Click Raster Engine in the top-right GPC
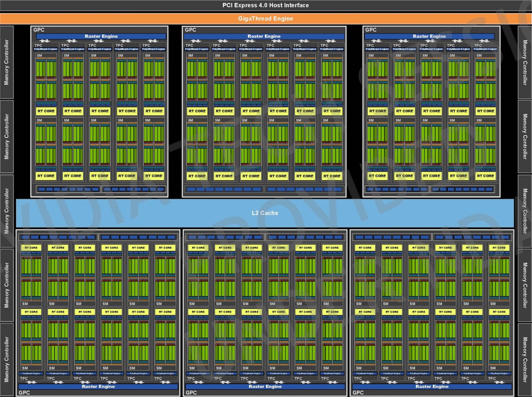This screenshot has height=397, width=532. 429,36
